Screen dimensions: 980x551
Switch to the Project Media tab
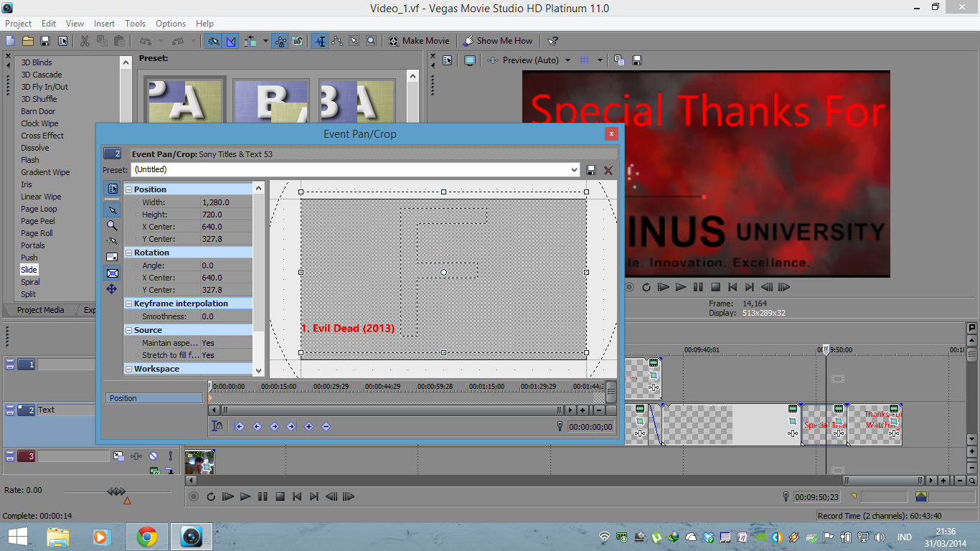[40, 310]
